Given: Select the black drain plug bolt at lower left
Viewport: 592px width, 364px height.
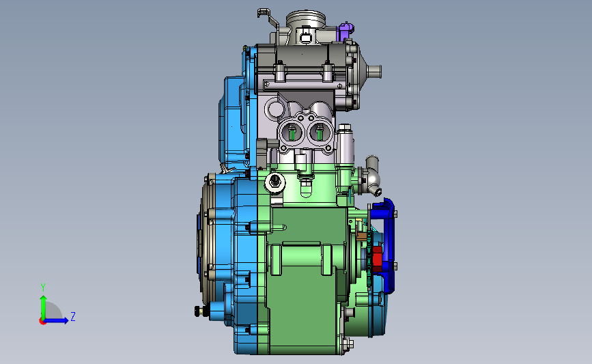Looking at the screenshot, I should pyautogui.click(x=201, y=311).
